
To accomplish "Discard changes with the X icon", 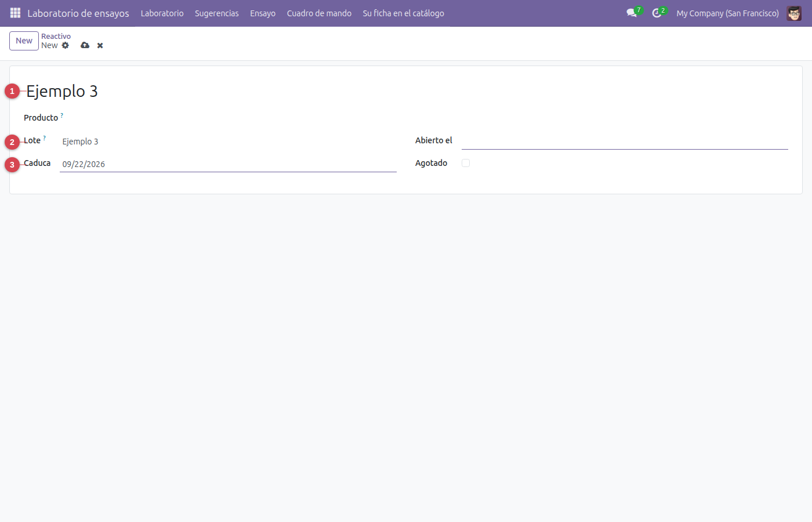I will (x=100, y=45).
